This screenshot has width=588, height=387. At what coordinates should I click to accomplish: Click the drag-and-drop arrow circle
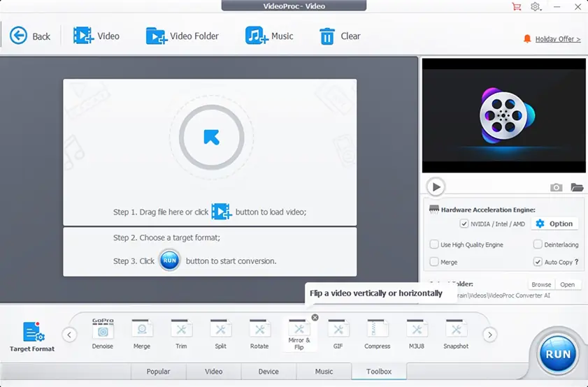212,137
